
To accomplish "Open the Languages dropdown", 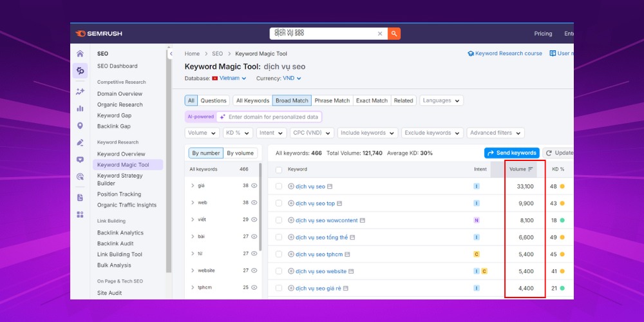I will [441, 100].
